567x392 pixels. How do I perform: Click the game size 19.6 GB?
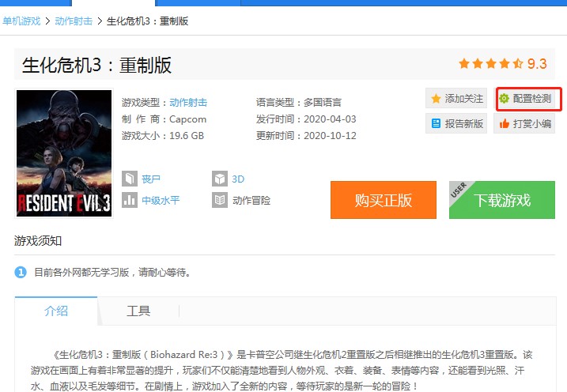[187, 136]
